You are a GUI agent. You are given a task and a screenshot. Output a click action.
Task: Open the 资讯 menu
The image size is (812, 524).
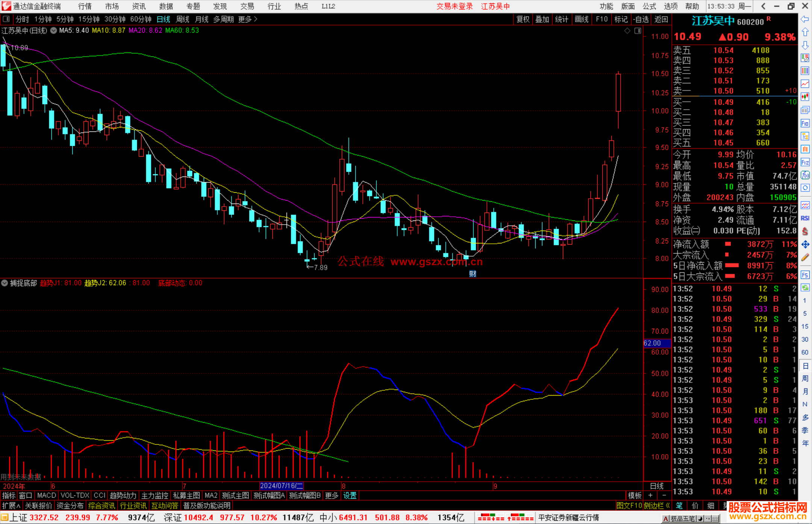coord(139,6)
